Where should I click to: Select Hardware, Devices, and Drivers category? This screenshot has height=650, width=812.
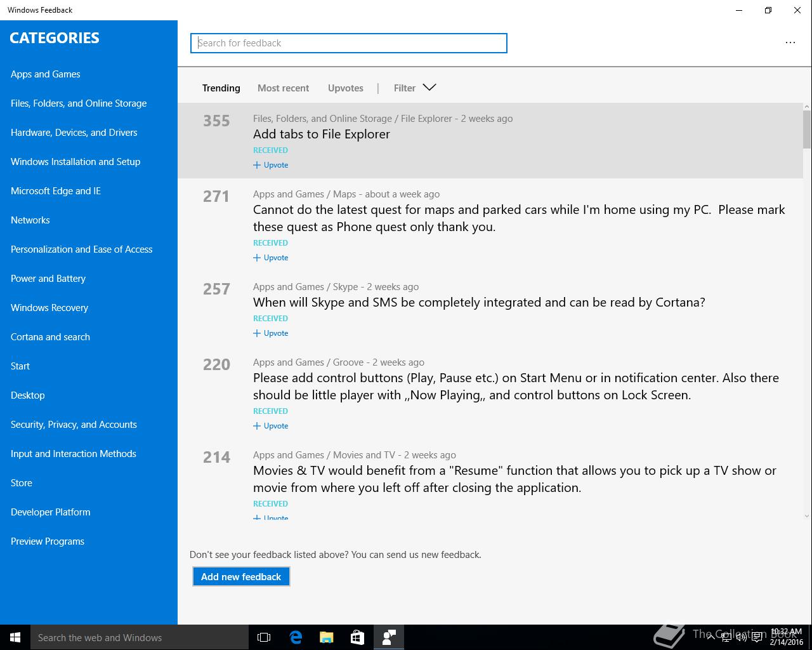click(x=74, y=133)
